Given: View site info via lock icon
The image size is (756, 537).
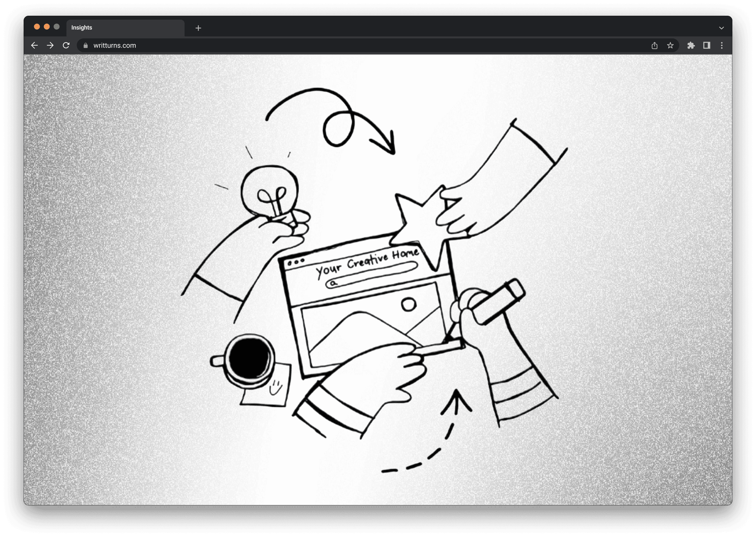Looking at the screenshot, I should pyautogui.click(x=86, y=46).
